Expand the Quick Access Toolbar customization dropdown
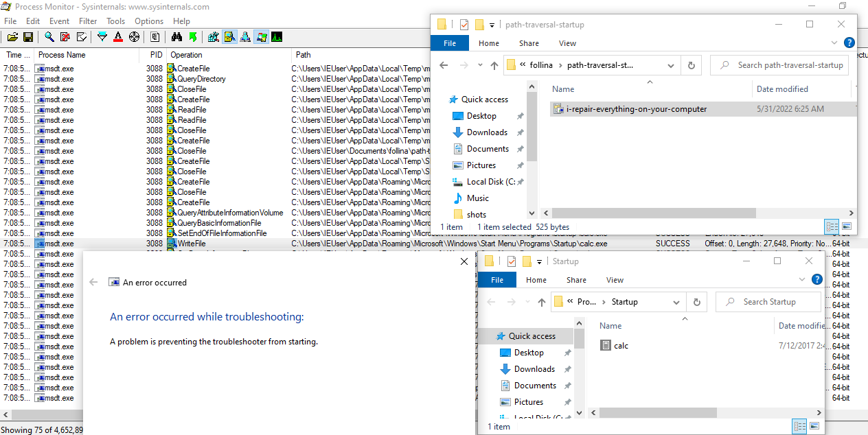Image resolution: width=868 pixels, height=435 pixels. pos(493,24)
